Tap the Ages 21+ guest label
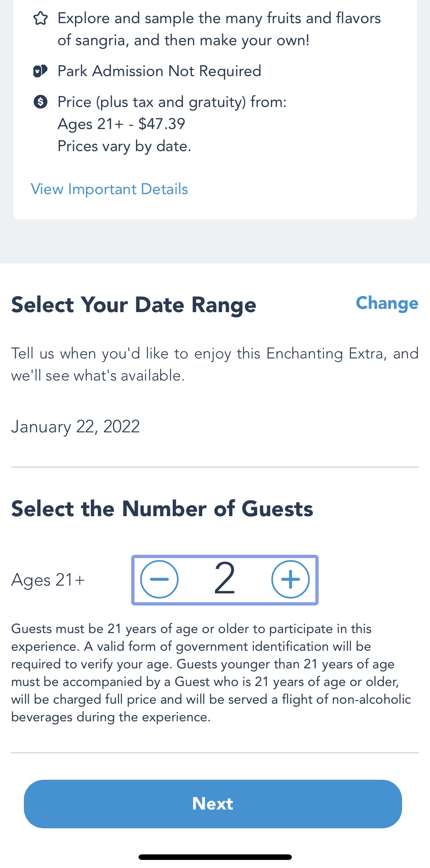This screenshot has width=430, height=868. pos(48,580)
